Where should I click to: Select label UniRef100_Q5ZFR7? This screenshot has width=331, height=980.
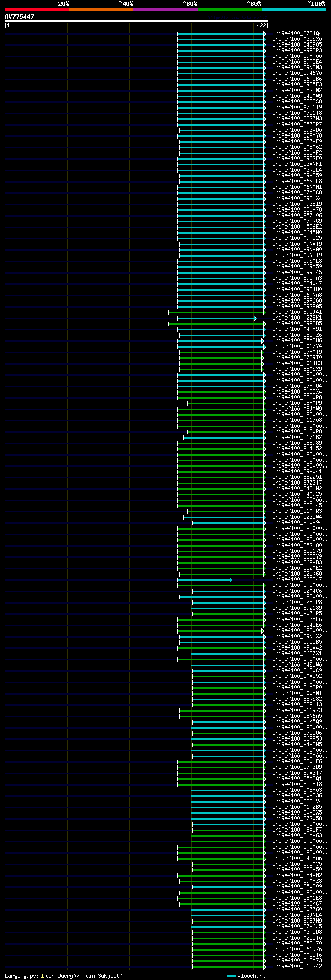point(297,125)
